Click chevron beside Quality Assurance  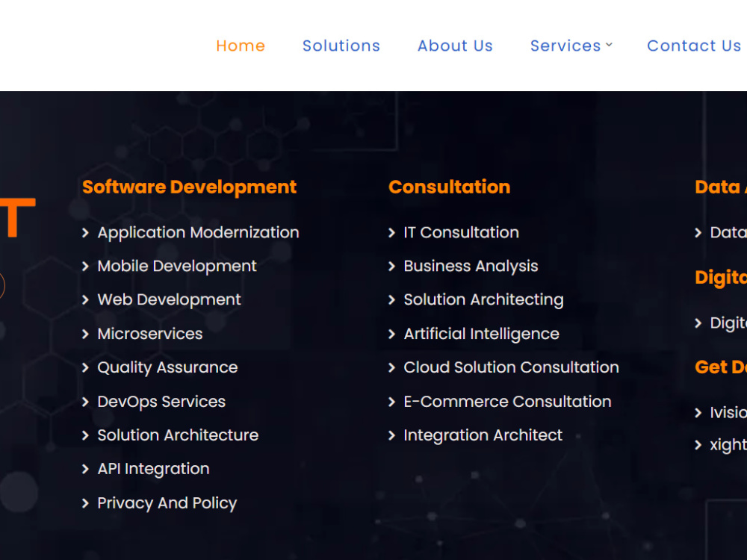85,367
